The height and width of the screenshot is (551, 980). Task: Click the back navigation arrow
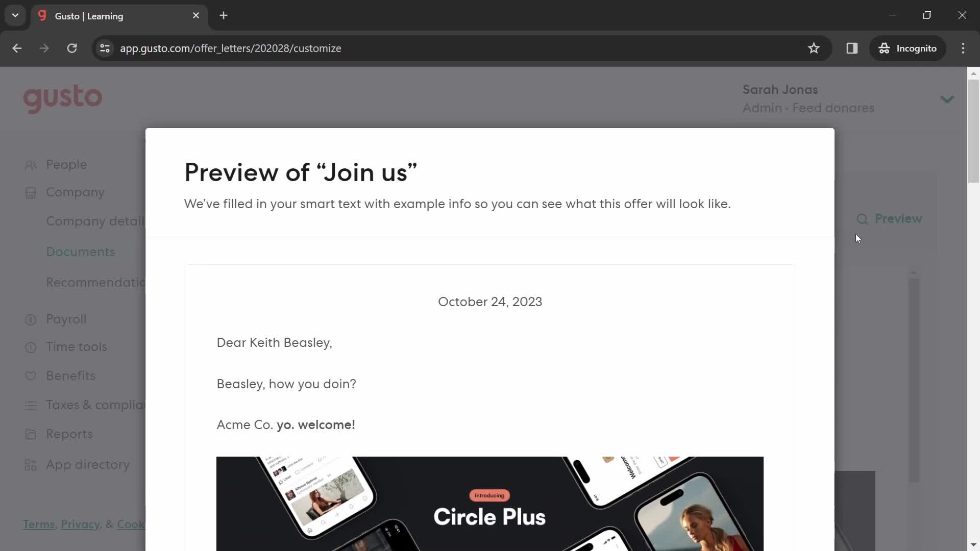pos(17,48)
